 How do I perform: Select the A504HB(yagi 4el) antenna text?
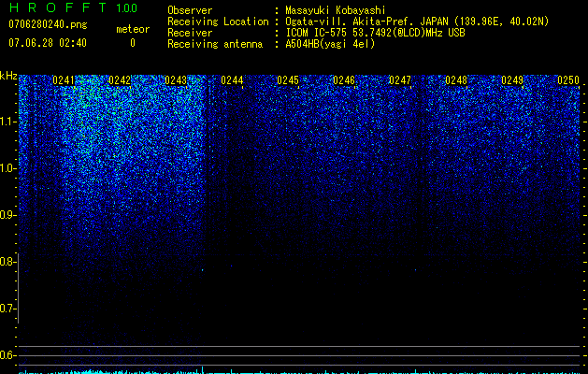click(330, 44)
